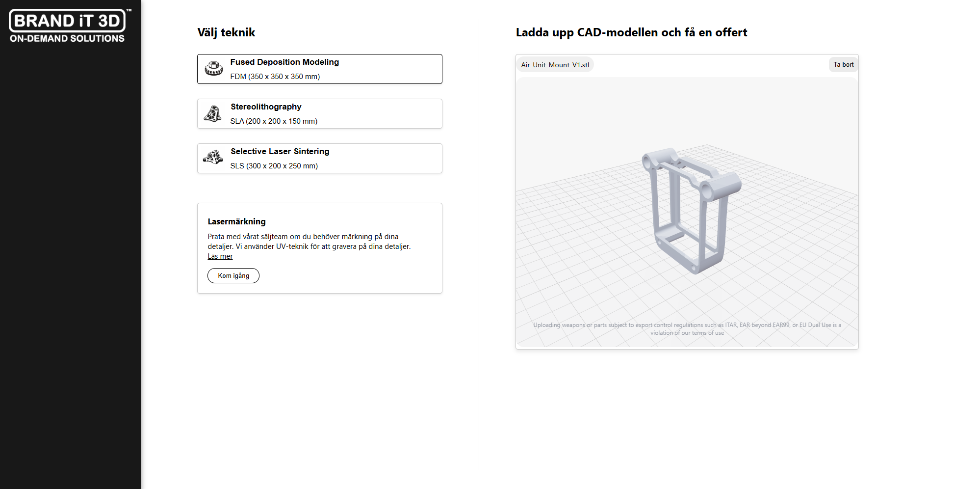Click the Välj teknik heading
The height and width of the screenshot is (489, 980).
226,32
